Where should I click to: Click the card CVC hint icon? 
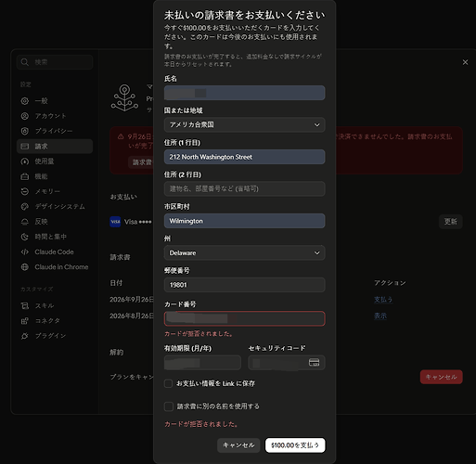coord(315,363)
